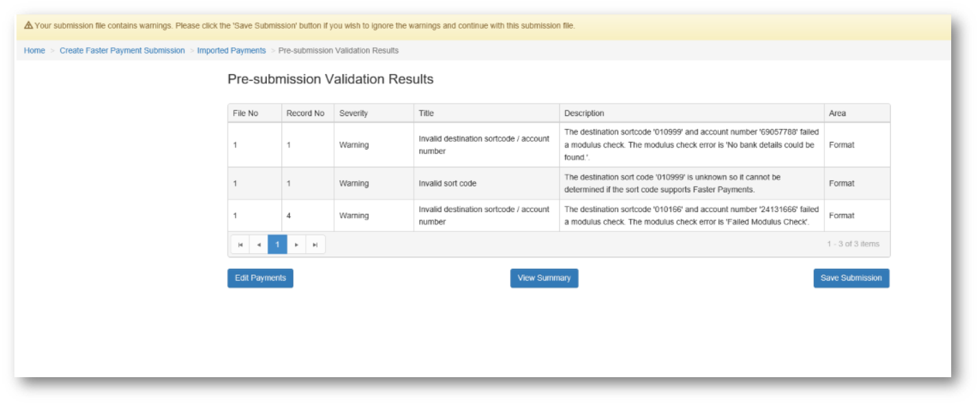Viewport: 980px width, 406px height.
Task: Go to last page pagination arrow
Action: [x=315, y=245]
